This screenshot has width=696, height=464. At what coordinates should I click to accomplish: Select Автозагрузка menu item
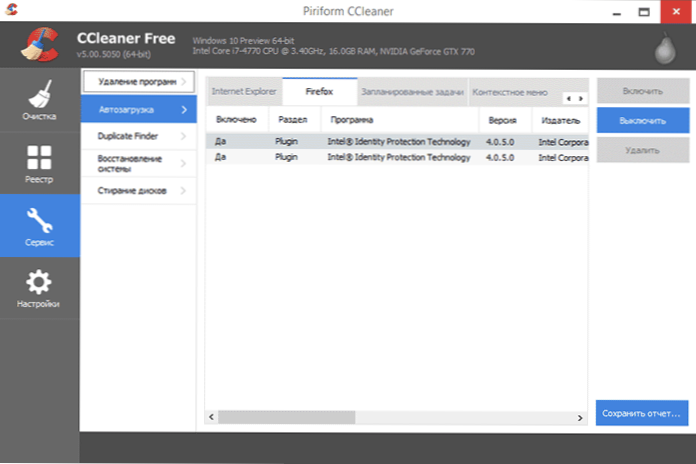click(x=138, y=109)
